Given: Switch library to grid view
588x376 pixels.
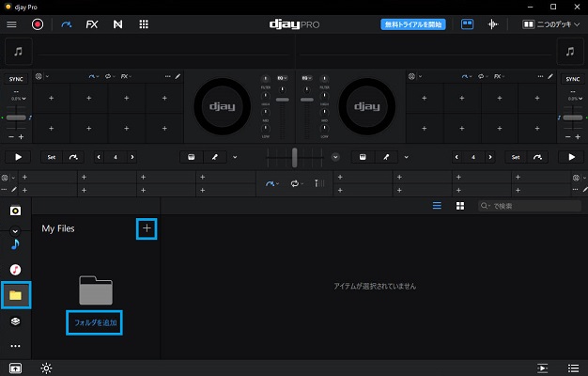Looking at the screenshot, I should tap(460, 206).
